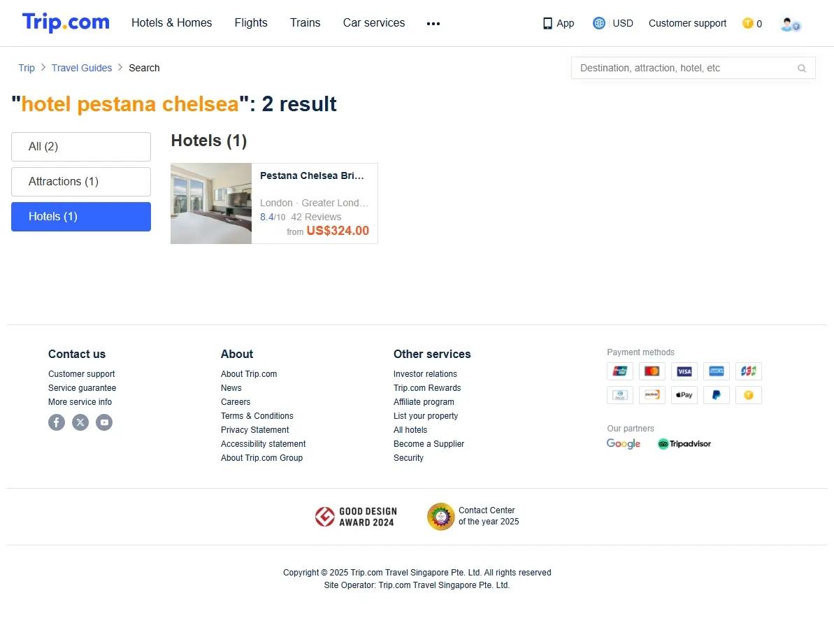Click the Trip Coins icon in header
This screenshot has height=644, width=834.
747,23
